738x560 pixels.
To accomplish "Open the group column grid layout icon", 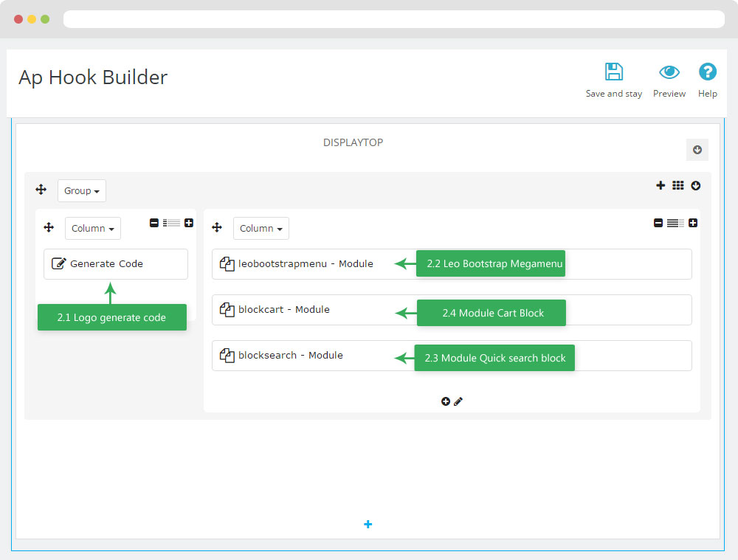I will tap(677, 185).
